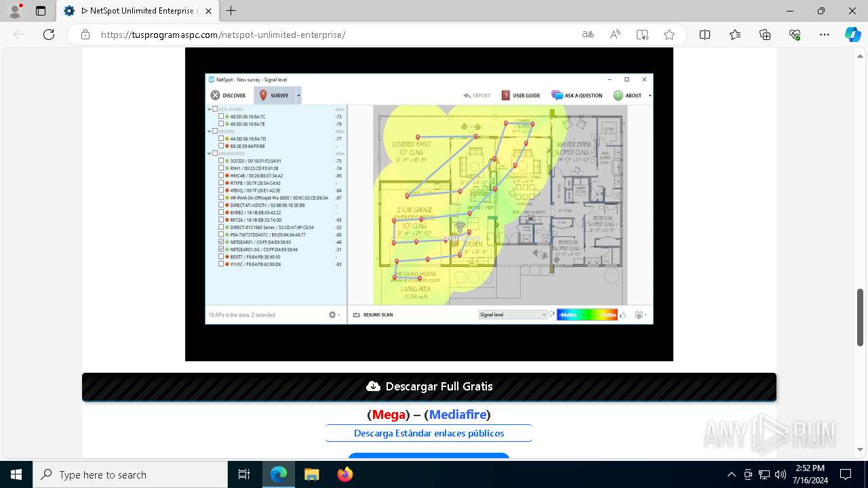Open the volume control icon
Image resolution: width=868 pixels, height=488 pixels.
(781, 474)
